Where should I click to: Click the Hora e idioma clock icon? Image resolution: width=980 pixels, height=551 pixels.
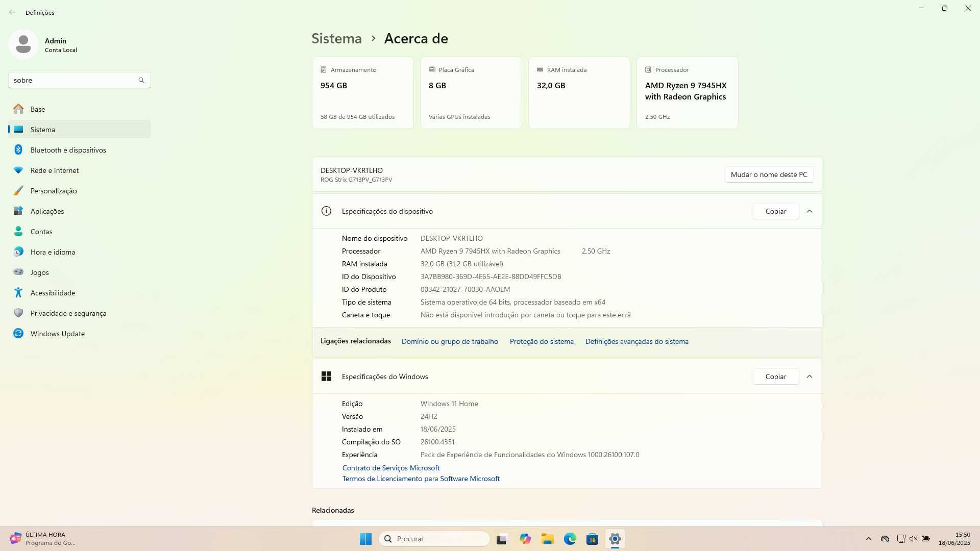[x=18, y=252]
